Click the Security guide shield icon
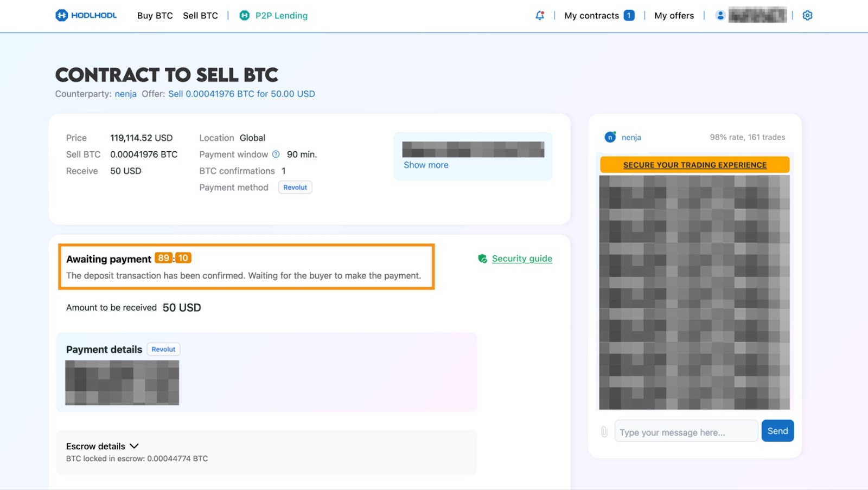The height and width of the screenshot is (490, 868). pyautogui.click(x=482, y=259)
